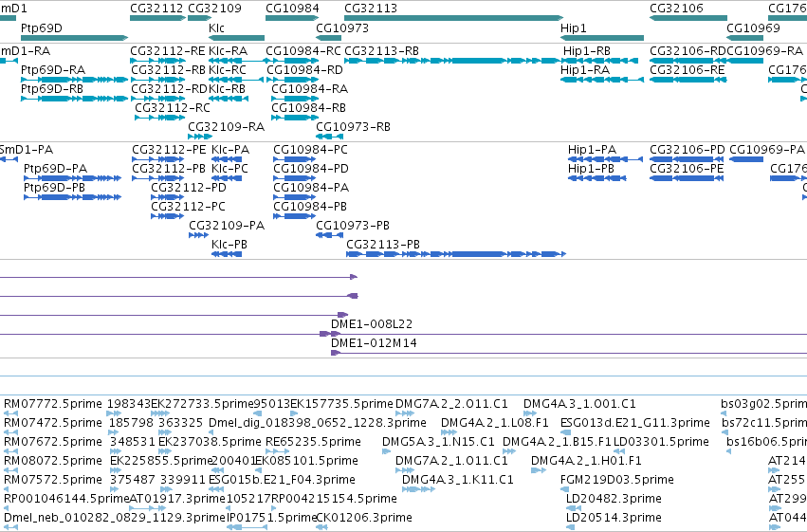Open the CG32112-RE transcript label
Viewport: 807px width, 532px height.
tap(168, 51)
